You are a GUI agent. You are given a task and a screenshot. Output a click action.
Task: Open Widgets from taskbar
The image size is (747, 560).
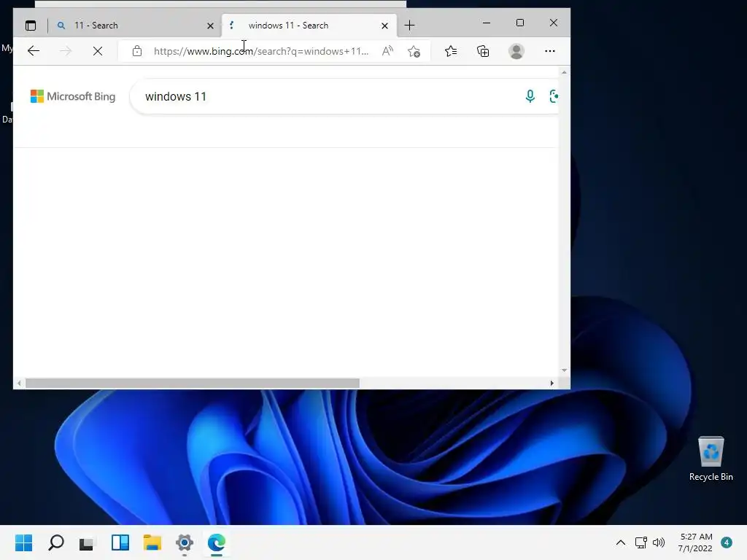point(120,542)
